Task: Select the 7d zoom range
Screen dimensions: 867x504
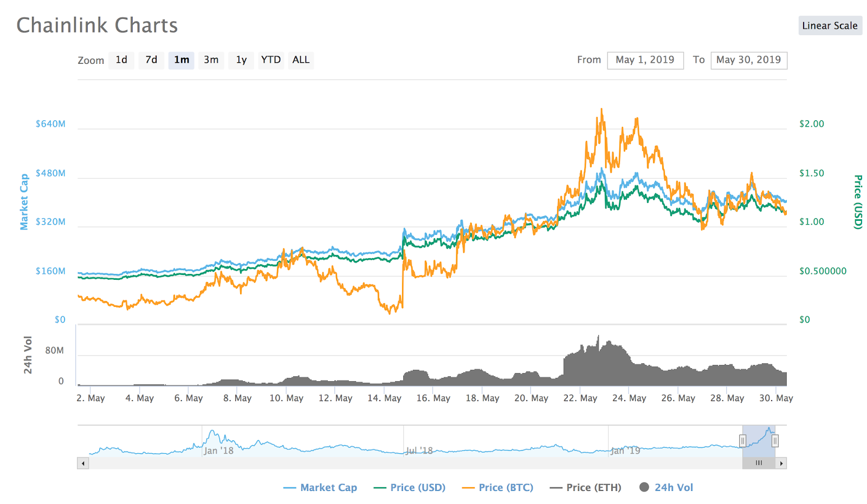Action: (151, 60)
